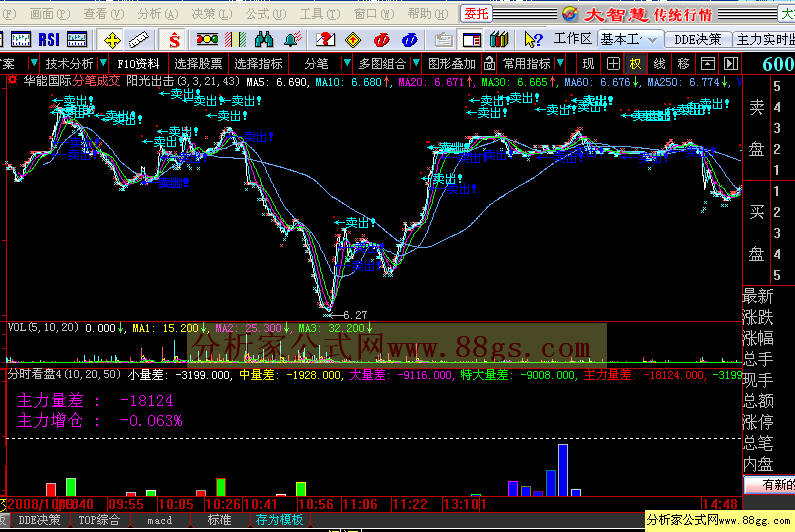Select the four-arrow move crosshair tool

[112, 40]
